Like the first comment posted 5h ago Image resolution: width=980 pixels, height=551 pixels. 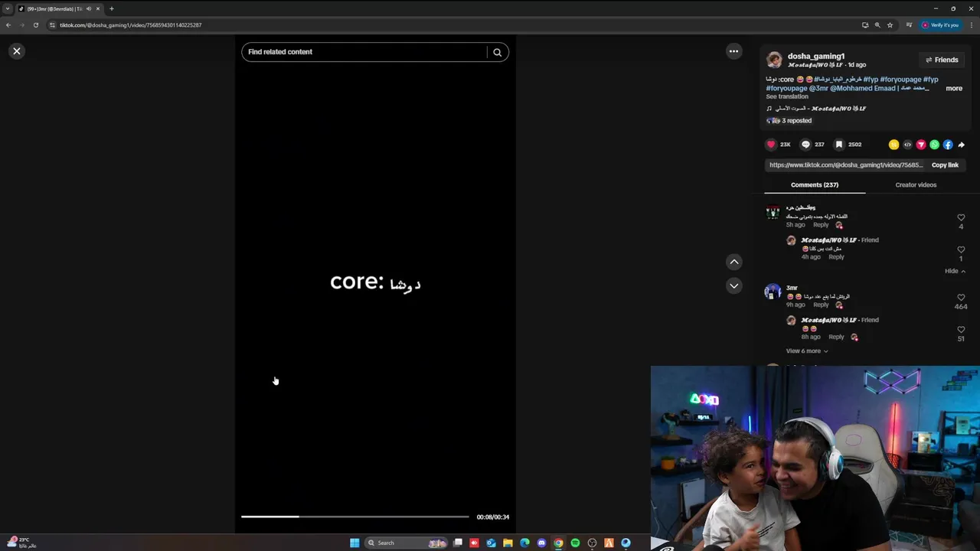(961, 217)
